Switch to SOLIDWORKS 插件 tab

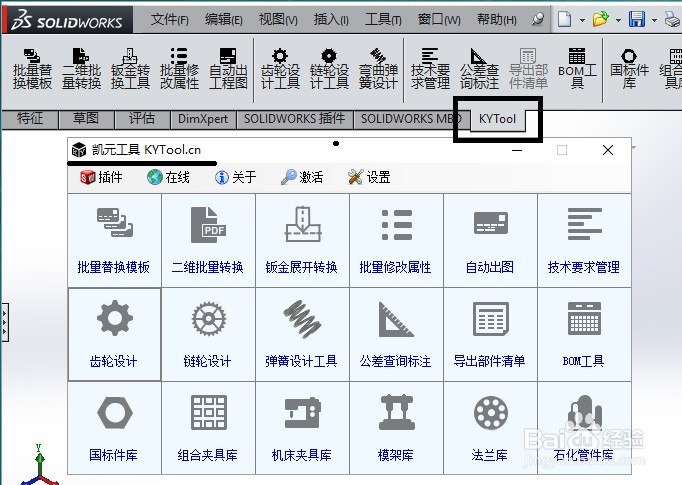[294, 119]
